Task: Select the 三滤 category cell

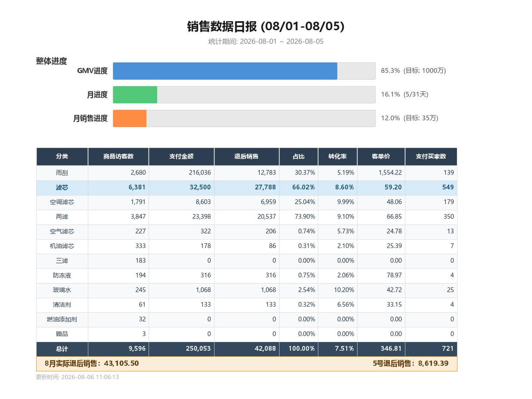Action: (x=62, y=261)
